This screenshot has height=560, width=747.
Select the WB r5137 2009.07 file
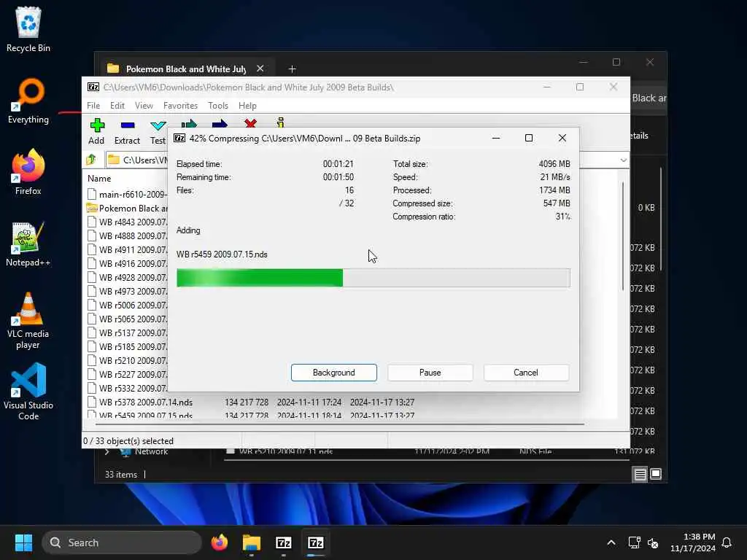point(127,332)
